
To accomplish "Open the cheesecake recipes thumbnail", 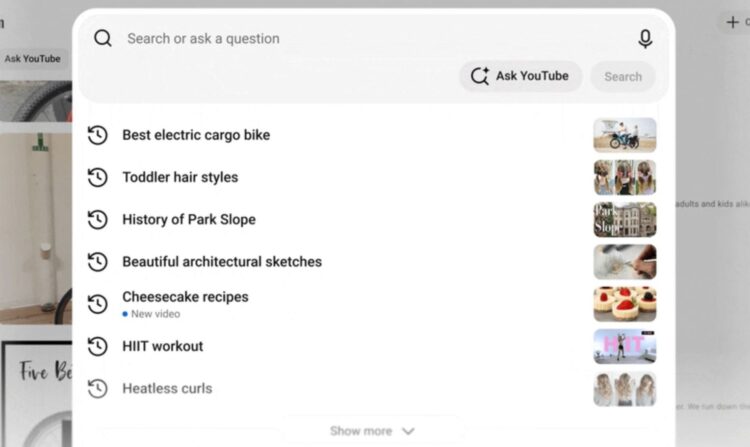I will coord(625,304).
